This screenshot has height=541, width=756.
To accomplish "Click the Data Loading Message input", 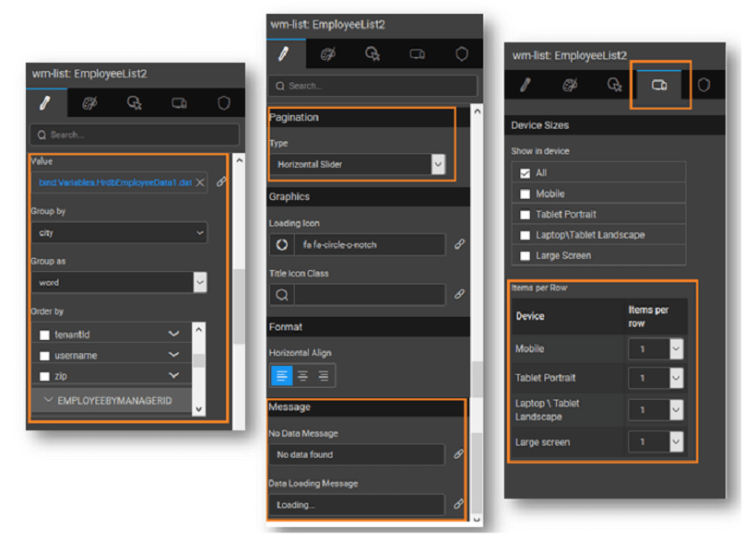I will [x=358, y=505].
